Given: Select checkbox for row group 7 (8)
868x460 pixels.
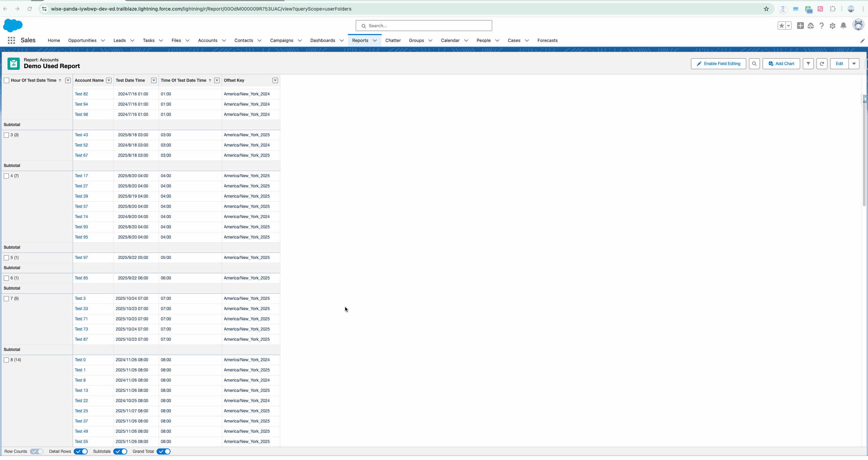Looking at the screenshot, I should (6, 298).
